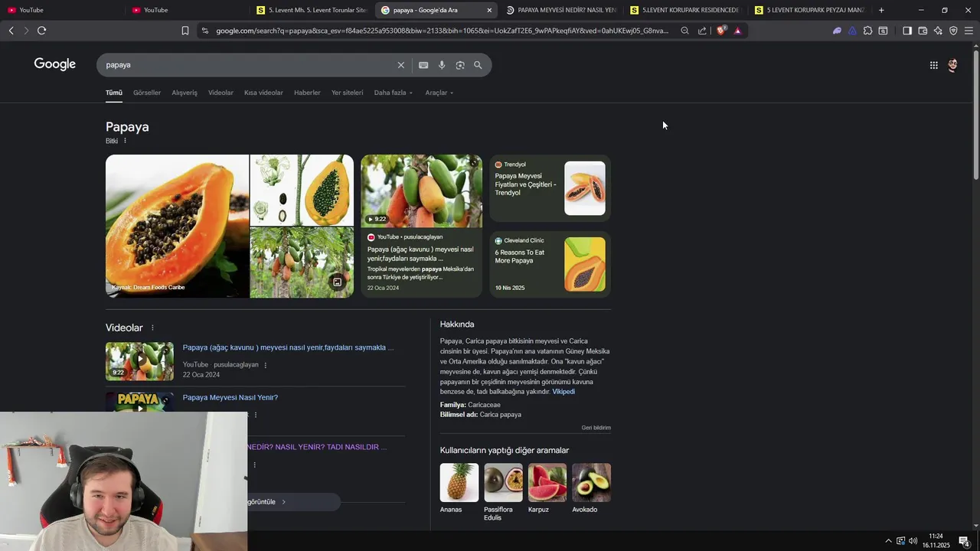The image size is (980, 551).
Task: Open zoom level indicator in address bar
Action: tap(684, 31)
